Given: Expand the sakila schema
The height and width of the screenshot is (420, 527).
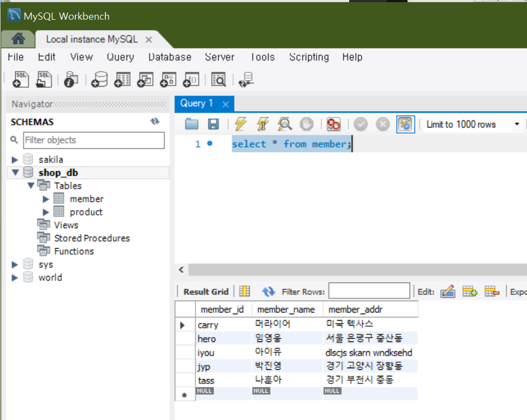Looking at the screenshot, I should tap(15, 159).
